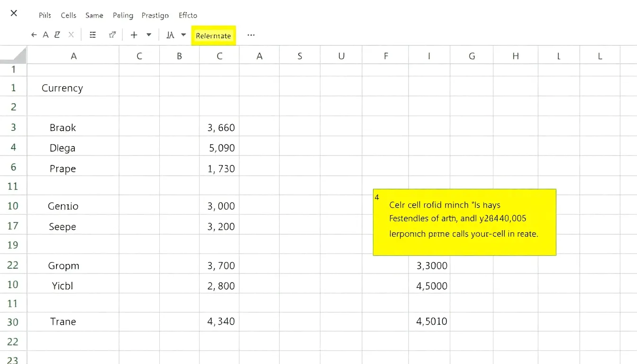Close the panel with the X button
Viewport: 637px width, 364px height.
pyautogui.click(x=14, y=13)
